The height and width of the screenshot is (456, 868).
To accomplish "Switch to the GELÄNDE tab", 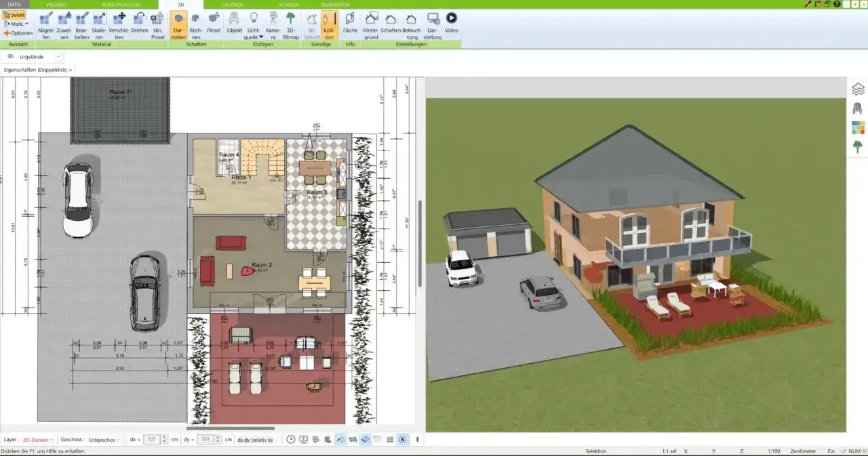I will [x=232, y=4].
